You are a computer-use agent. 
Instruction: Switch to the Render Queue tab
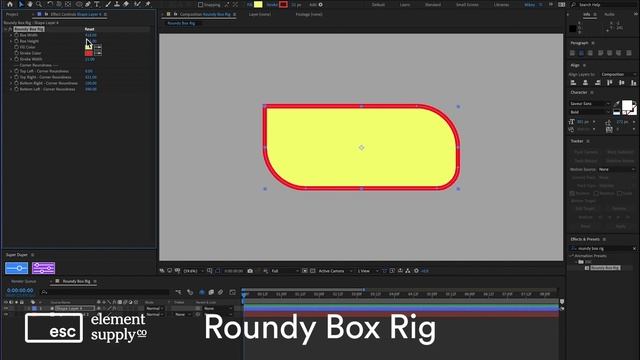pyautogui.click(x=23, y=282)
